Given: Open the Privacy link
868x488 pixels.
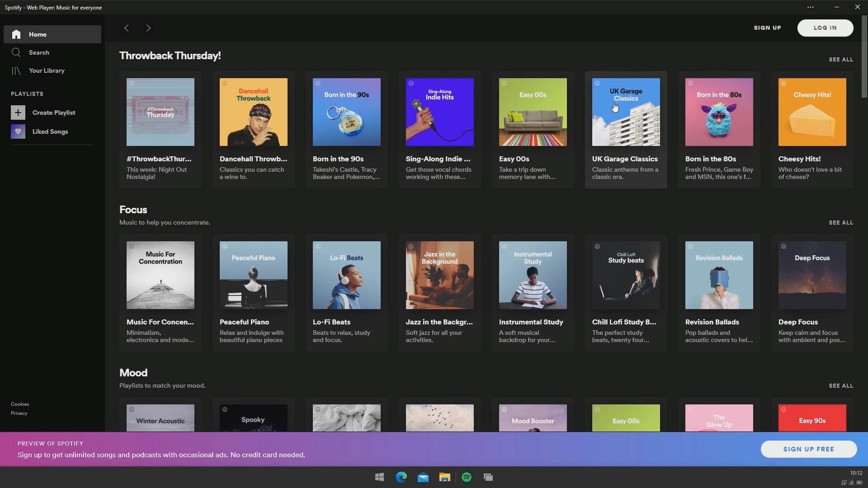Looking at the screenshot, I should (x=19, y=413).
